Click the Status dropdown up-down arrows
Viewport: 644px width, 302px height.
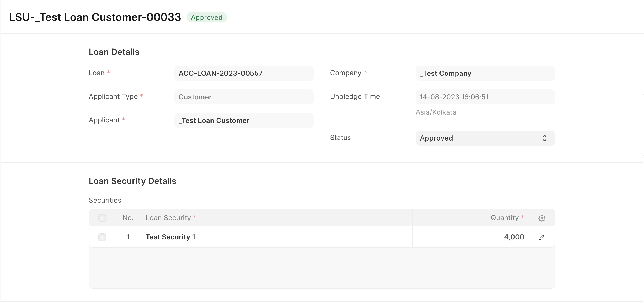(x=545, y=138)
